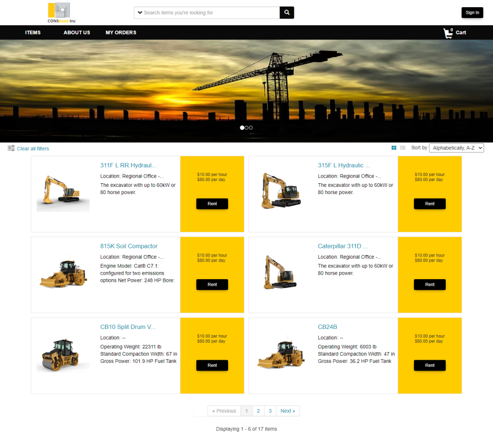Open filters using the sliders icon
Viewport: 493px width, 448px height.
[11, 148]
